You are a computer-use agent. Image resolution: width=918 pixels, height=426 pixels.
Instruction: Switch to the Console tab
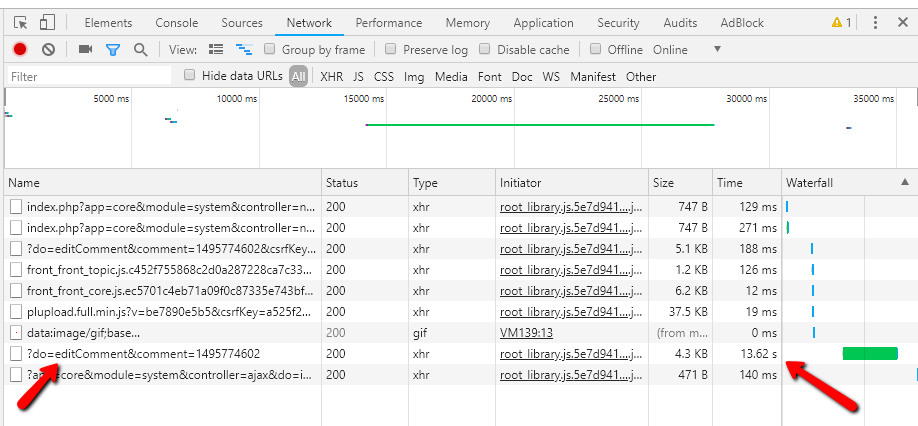point(176,22)
